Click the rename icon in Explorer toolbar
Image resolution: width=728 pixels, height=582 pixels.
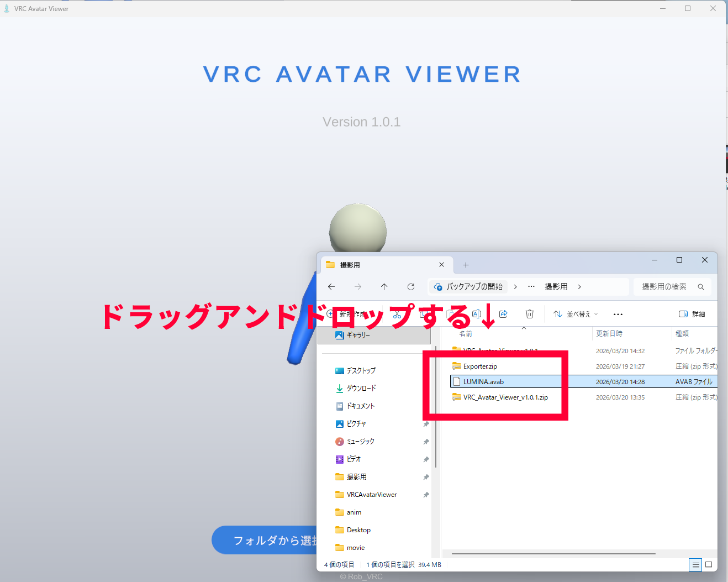click(477, 314)
